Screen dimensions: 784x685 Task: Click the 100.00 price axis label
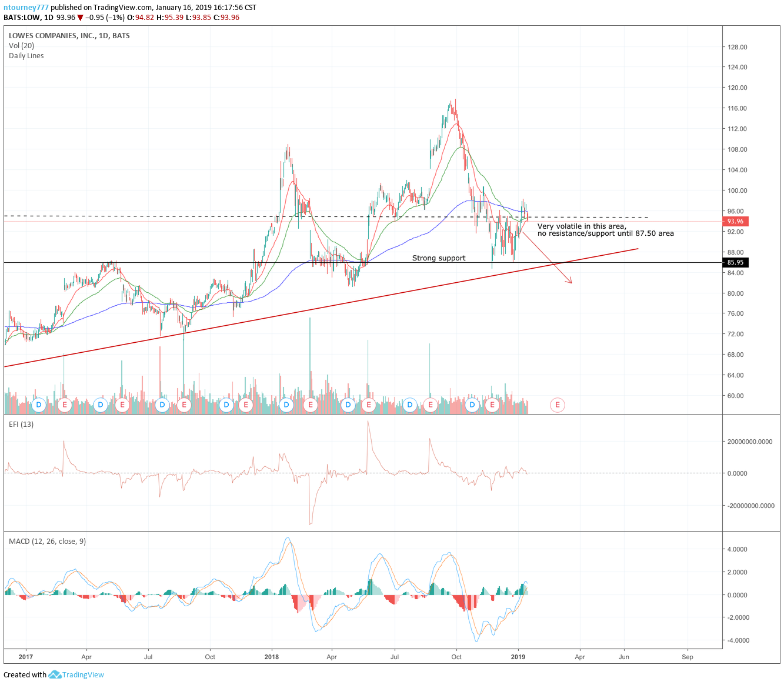[738, 191]
